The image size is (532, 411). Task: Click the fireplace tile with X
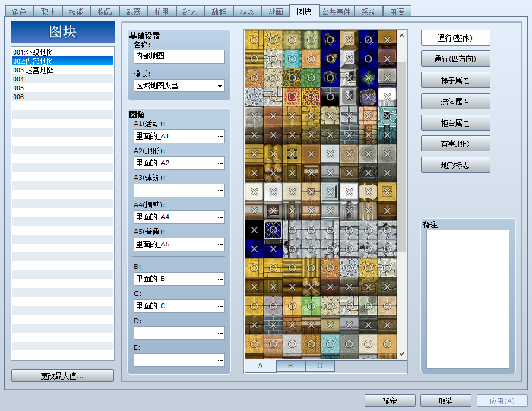click(x=273, y=211)
